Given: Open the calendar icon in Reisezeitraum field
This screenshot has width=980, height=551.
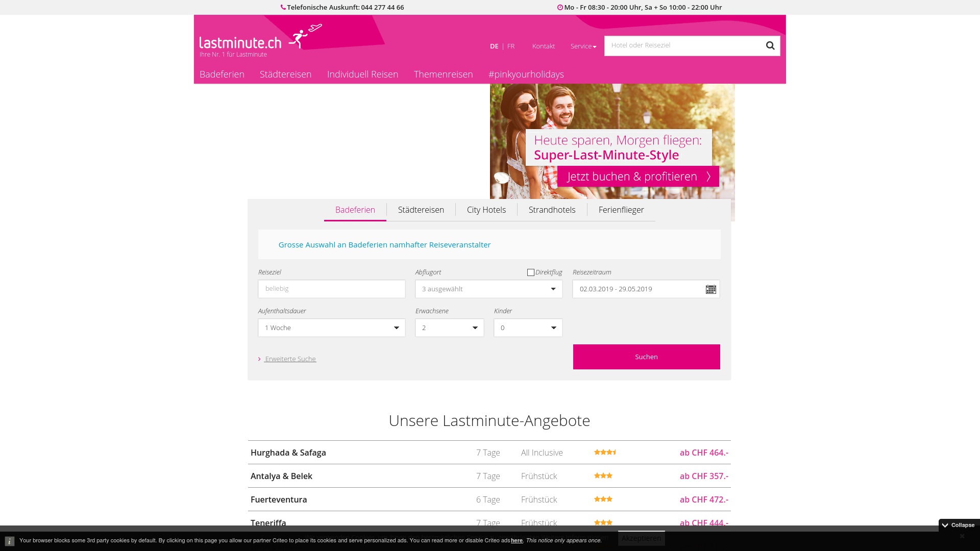Looking at the screenshot, I should pyautogui.click(x=710, y=289).
